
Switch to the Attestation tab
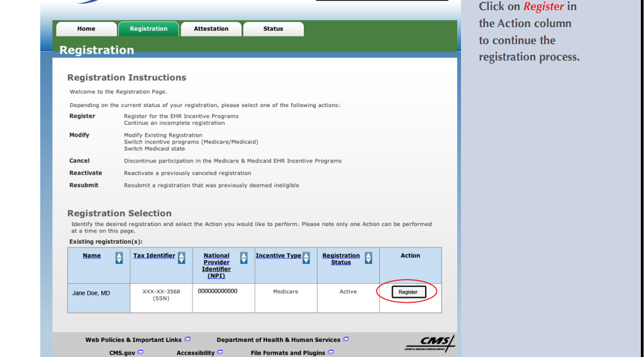pyautogui.click(x=211, y=29)
